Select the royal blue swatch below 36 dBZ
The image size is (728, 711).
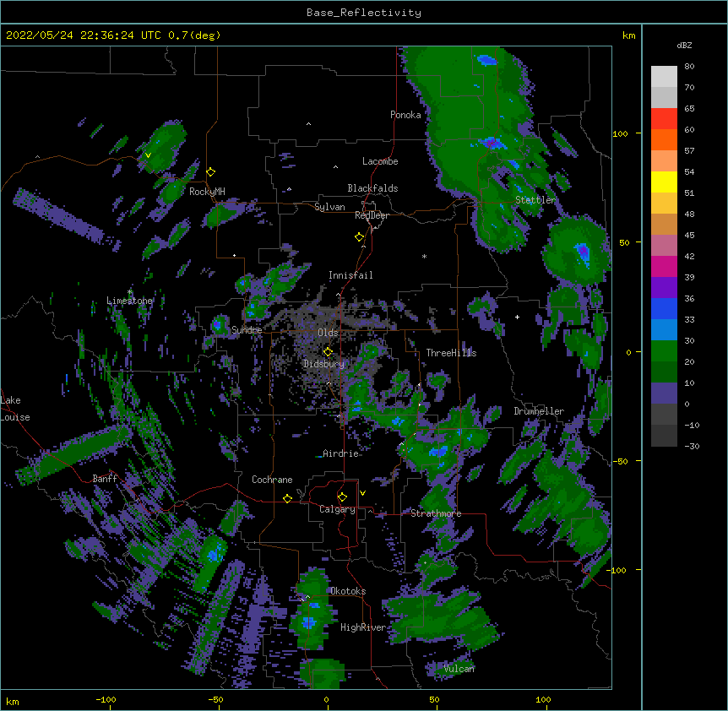[x=664, y=308]
